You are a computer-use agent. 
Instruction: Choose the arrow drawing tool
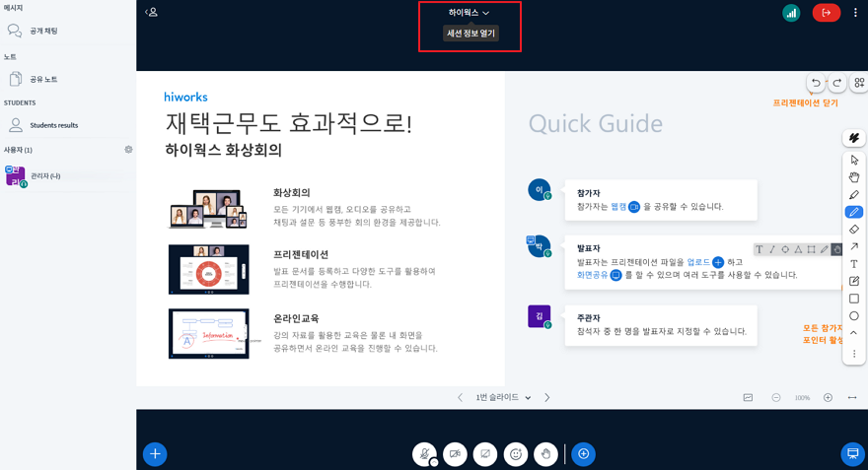pyautogui.click(x=854, y=246)
